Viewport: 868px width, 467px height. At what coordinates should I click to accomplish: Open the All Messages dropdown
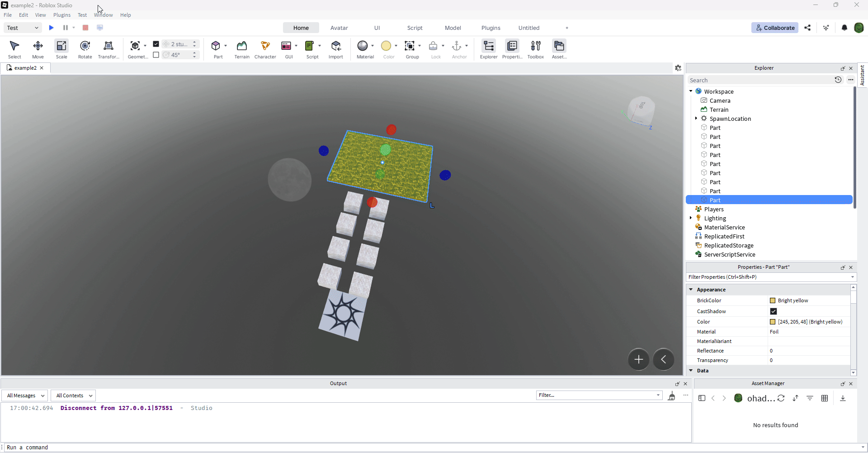point(25,396)
